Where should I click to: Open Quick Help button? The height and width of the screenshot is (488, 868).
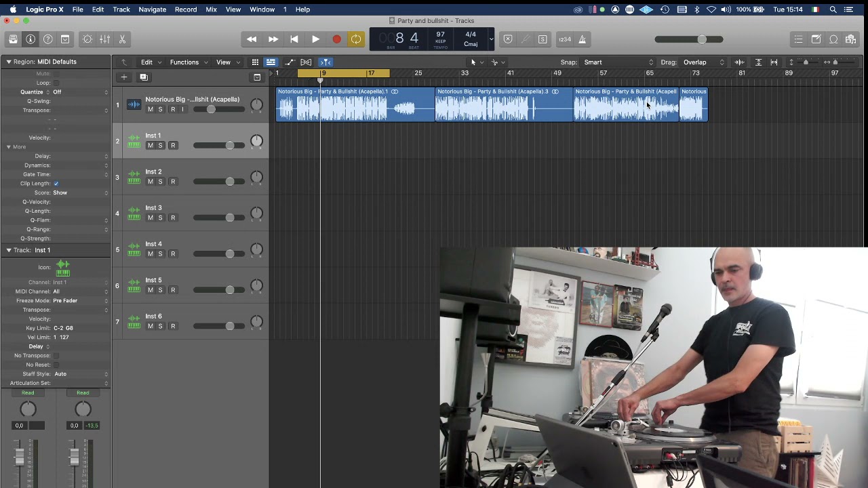click(48, 39)
